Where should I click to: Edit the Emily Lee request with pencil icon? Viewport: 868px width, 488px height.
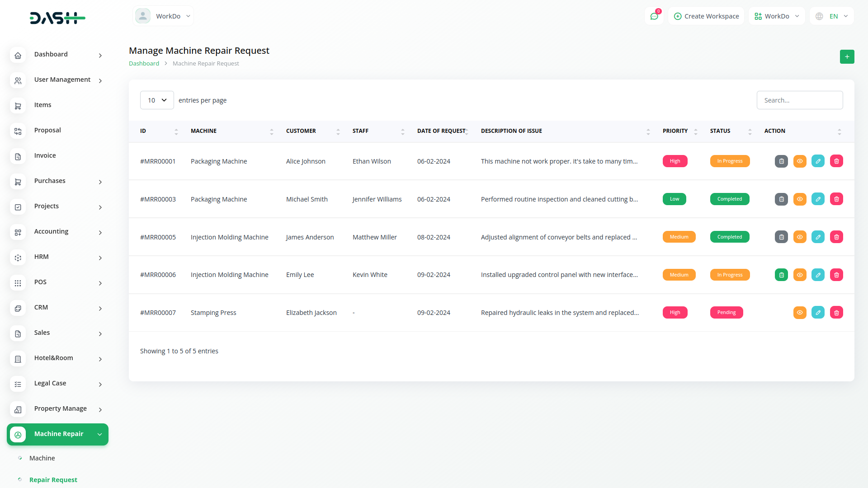click(818, 275)
